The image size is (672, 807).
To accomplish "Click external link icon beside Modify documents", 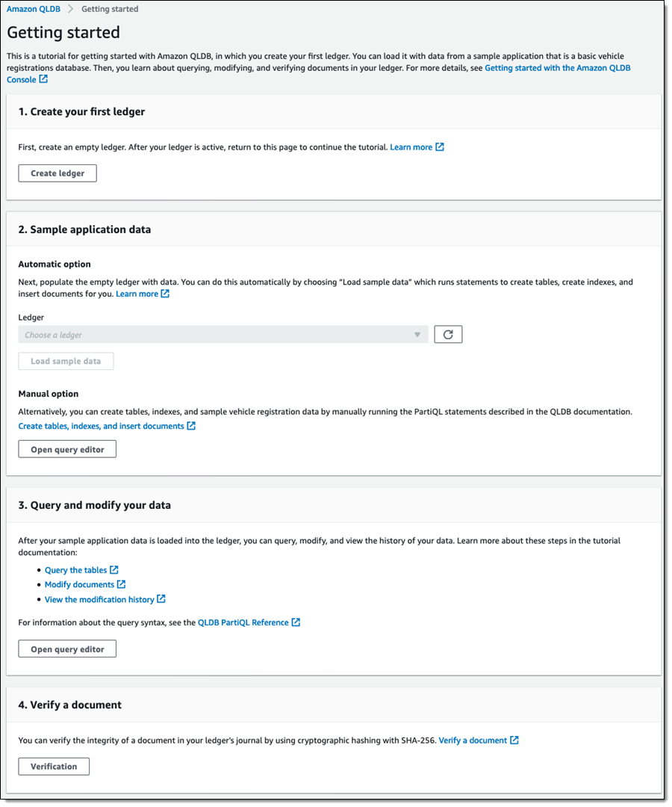I will (x=122, y=584).
